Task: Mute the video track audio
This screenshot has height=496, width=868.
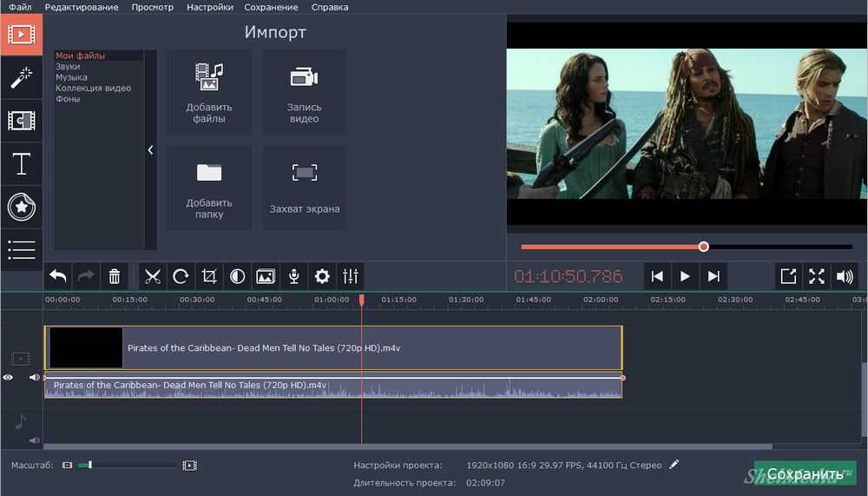Action: point(35,377)
